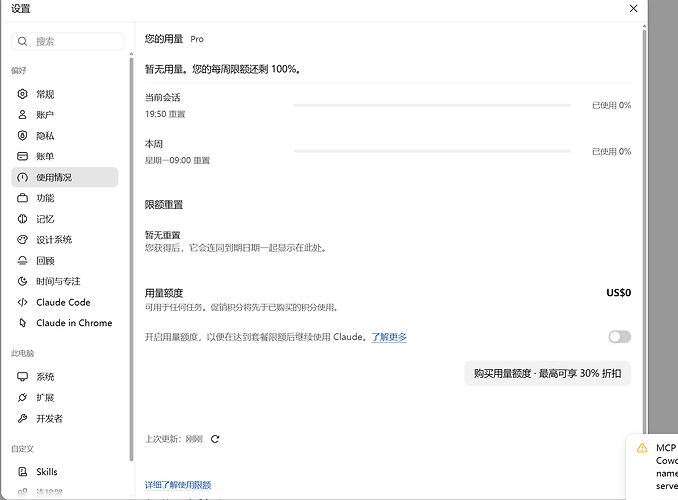Select 使用情况 in the sidebar

pos(64,177)
